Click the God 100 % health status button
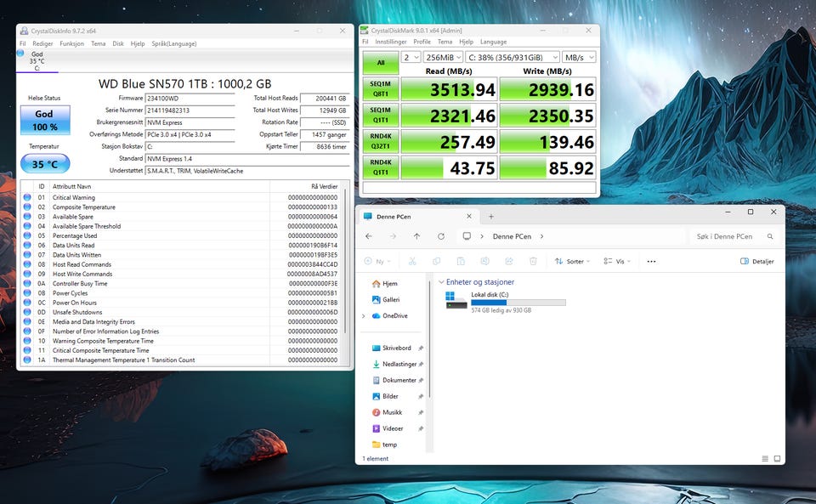The height and width of the screenshot is (504, 816). coord(45,120)
